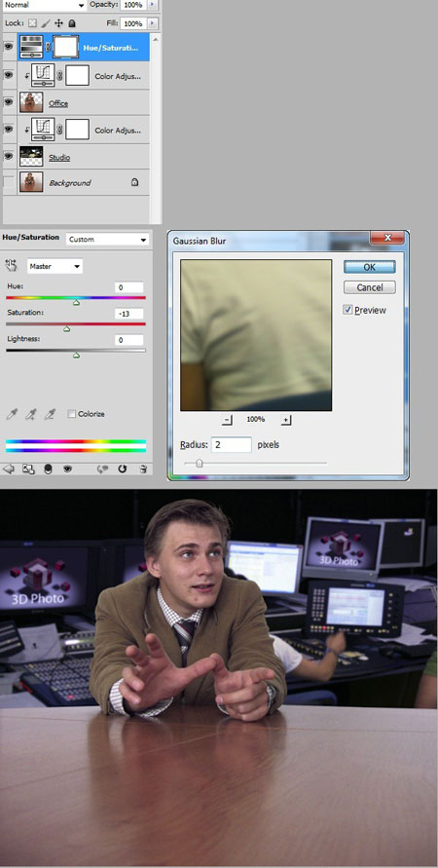
Task: Select the curves icon of Color Adjustment above Studio
Action: point(43,130)
